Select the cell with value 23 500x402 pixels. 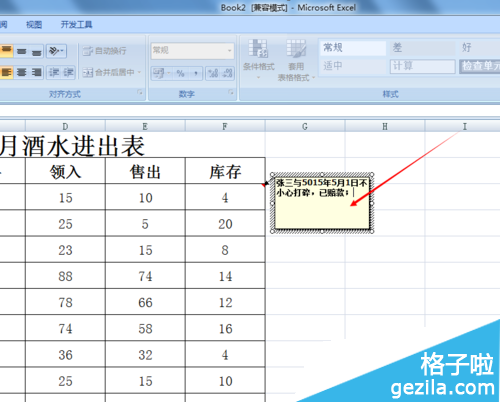(65, 250)
